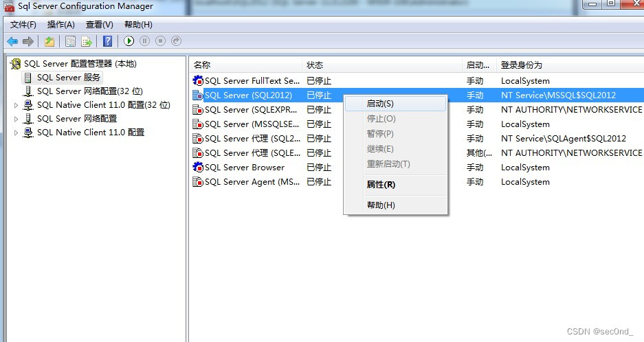Select the SQL Server FullText Se... row name
Image resolution: width=644 pixels, height=342 pixels.
(x=252, y=80)
